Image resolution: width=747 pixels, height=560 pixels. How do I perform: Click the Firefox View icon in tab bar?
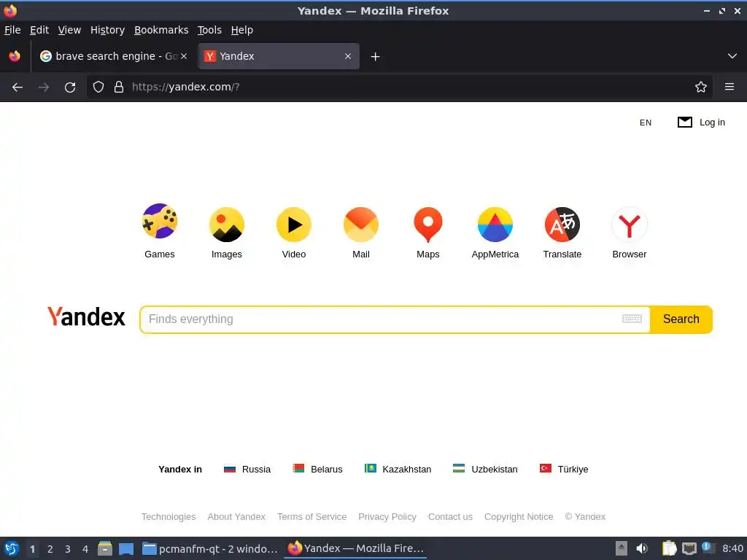pos(15,56)
